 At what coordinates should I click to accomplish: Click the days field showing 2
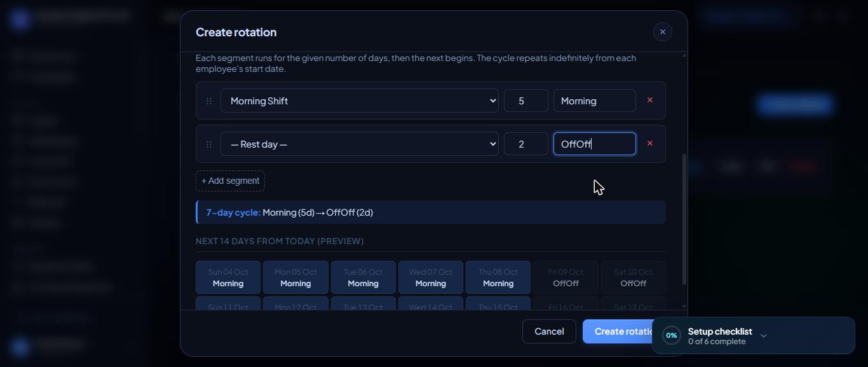(x=526, y=144)
